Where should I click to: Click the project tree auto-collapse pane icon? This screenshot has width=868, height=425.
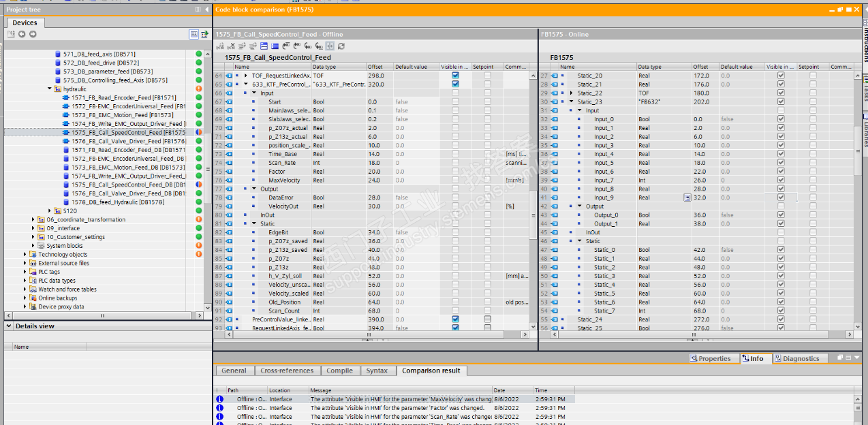[198, 10]
